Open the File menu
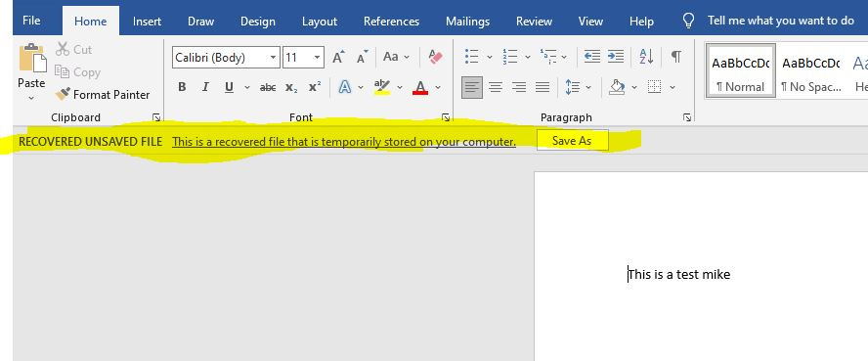 tap(31, 21)
